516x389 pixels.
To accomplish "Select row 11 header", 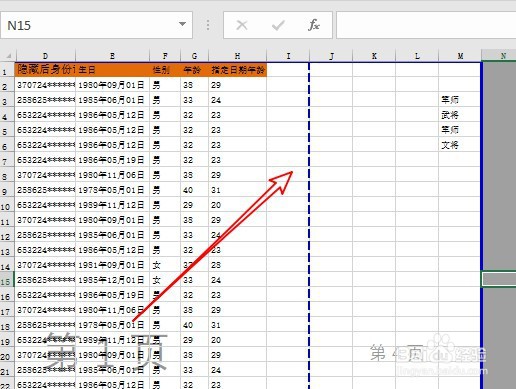I will coord(7,220).
